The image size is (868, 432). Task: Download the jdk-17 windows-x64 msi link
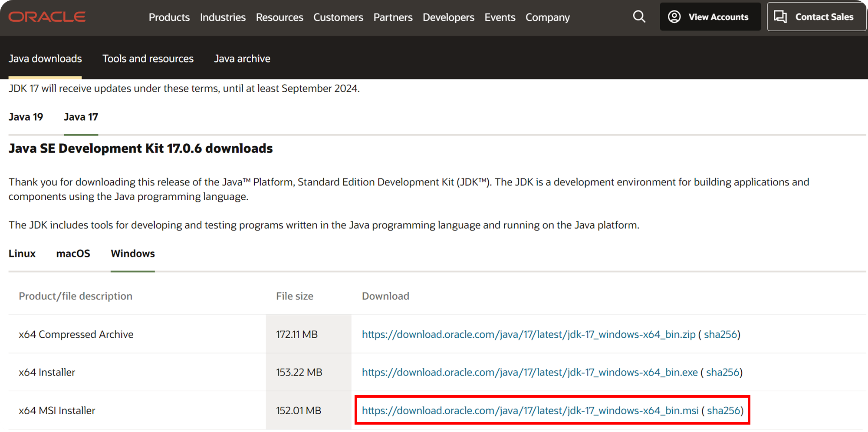530,411
